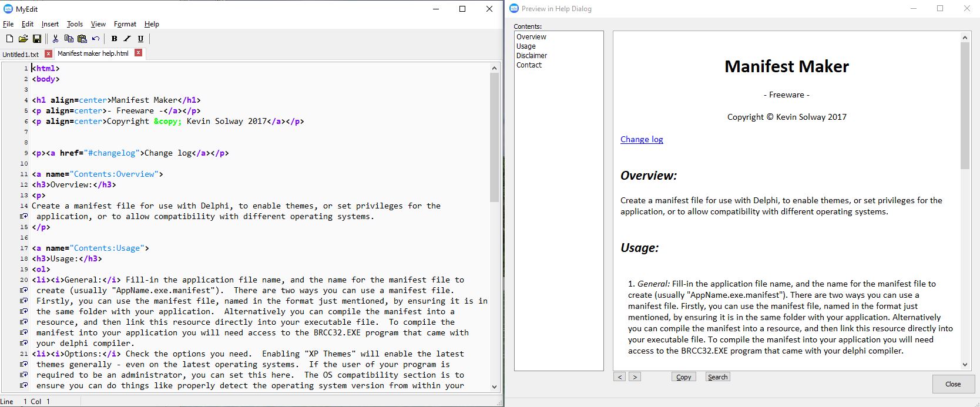
Task: Close the help dialog with Close button
Action: pos(953,384)
